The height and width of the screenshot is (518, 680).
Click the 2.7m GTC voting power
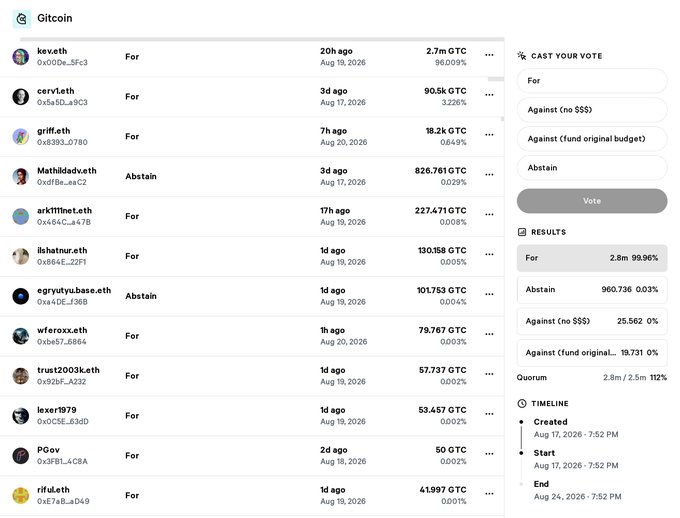pos(446,51)
